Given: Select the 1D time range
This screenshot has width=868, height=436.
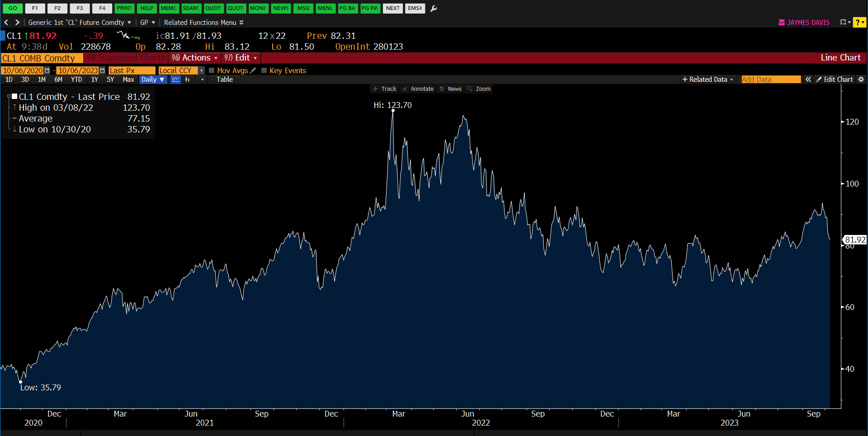Looking at the screenshot, I should (x=9, y=80).
